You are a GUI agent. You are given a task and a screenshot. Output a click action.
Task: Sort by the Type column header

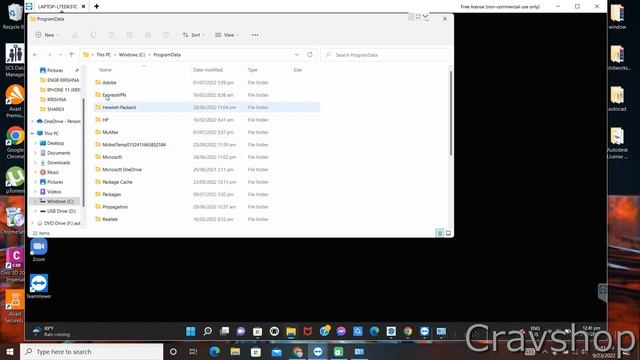[x=253, y=70]
